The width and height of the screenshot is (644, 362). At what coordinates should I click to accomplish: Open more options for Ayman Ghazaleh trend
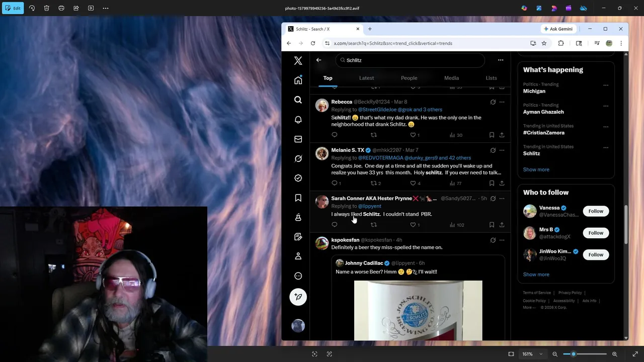606,106
